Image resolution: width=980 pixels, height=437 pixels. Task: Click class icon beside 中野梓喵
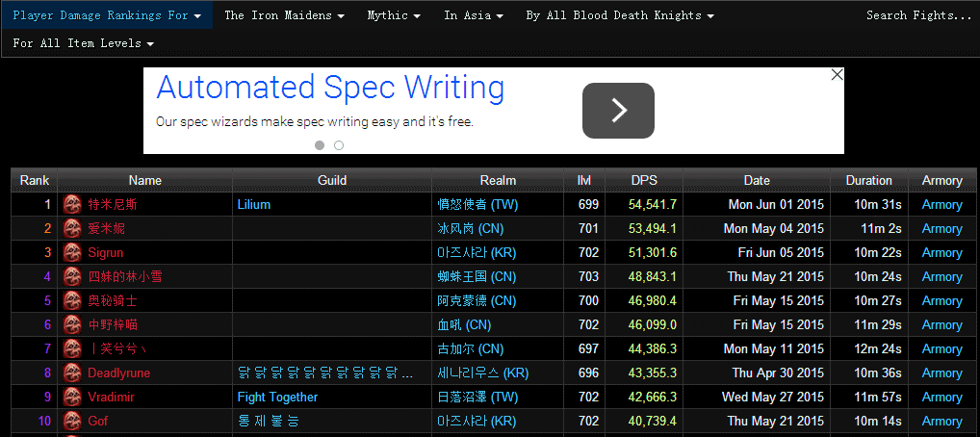click(x=72, y=325)
